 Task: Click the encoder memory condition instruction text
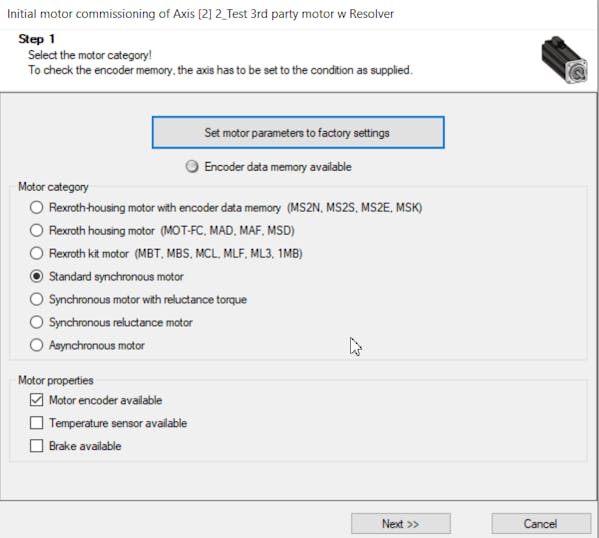(x=220, y=70)
